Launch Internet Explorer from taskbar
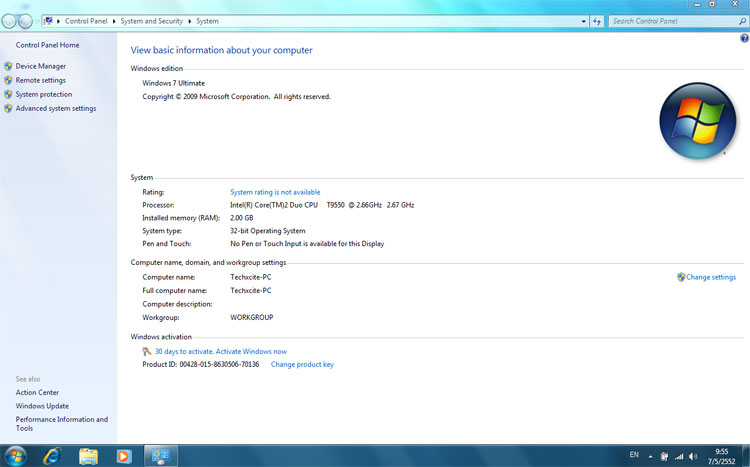Viewport: 750px width, 467px height. point(52,456)
